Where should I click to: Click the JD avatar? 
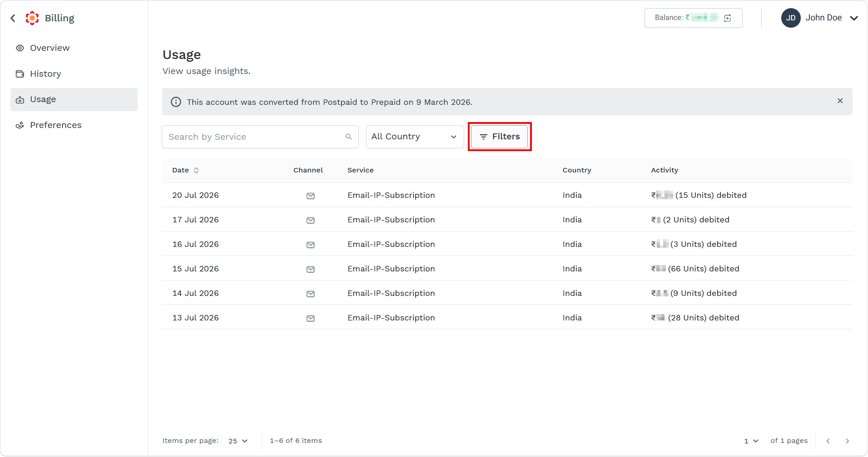[791, 18]
